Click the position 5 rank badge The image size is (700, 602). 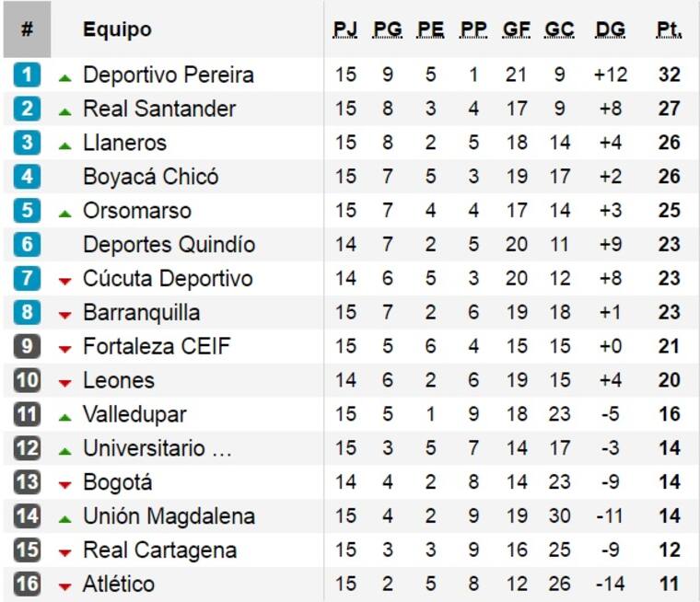pos(27,211)
